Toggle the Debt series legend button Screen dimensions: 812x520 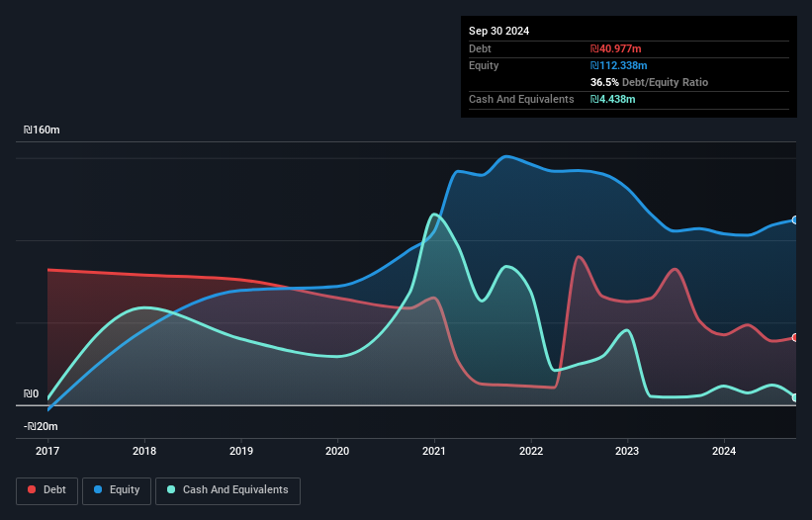click(x=47, y=490)
